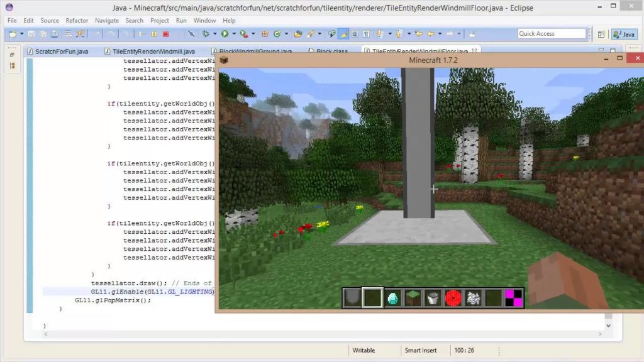Click the New Java Package icon
The width and height of the screenshot is (644, 362).
pos(265,34)
